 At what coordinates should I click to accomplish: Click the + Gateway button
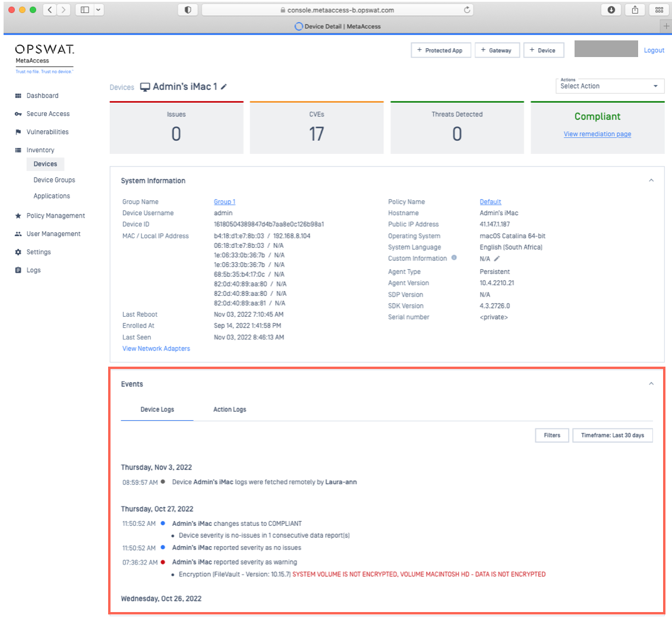497,50
